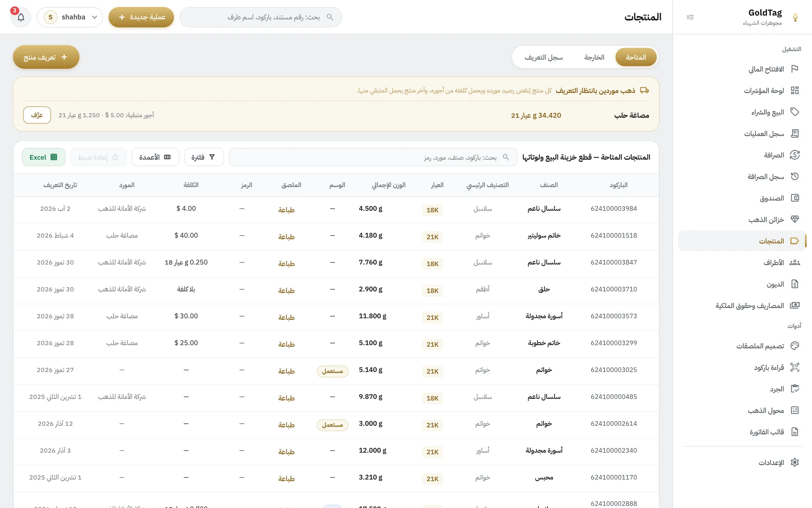Open محول الذهب calculator icon
Screen dimensions: 812x508
(x=795, y=410)
